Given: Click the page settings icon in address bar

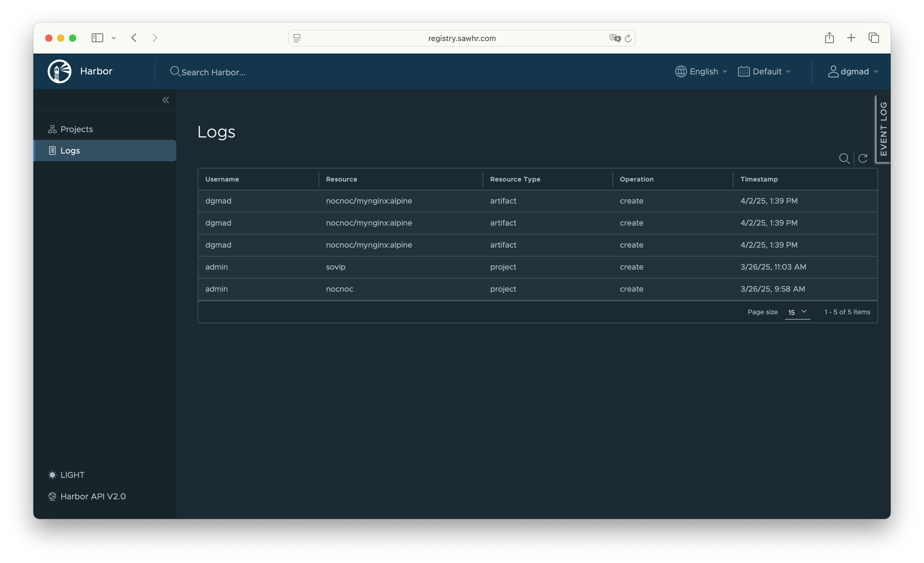Looking at the screenshot, I should pyautogui.click(x=296, y=38).
